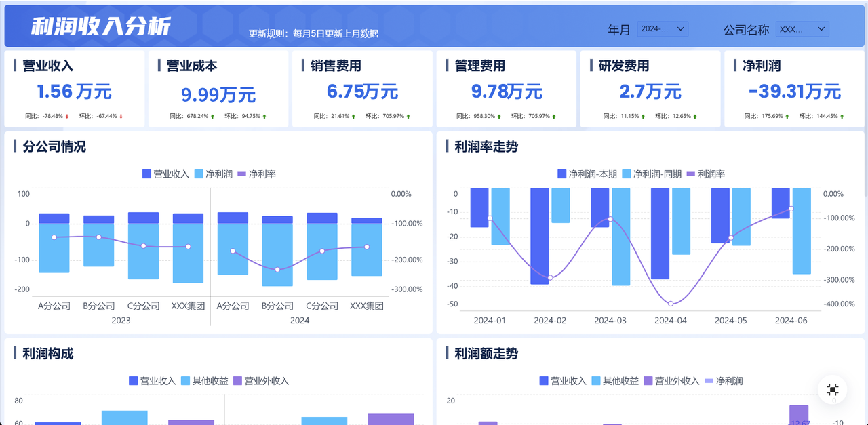The image size is (868, 425).
Task: Click 营业外收入 color swatch in 利润额走势 legend
Action: click(x=648, y=381)
